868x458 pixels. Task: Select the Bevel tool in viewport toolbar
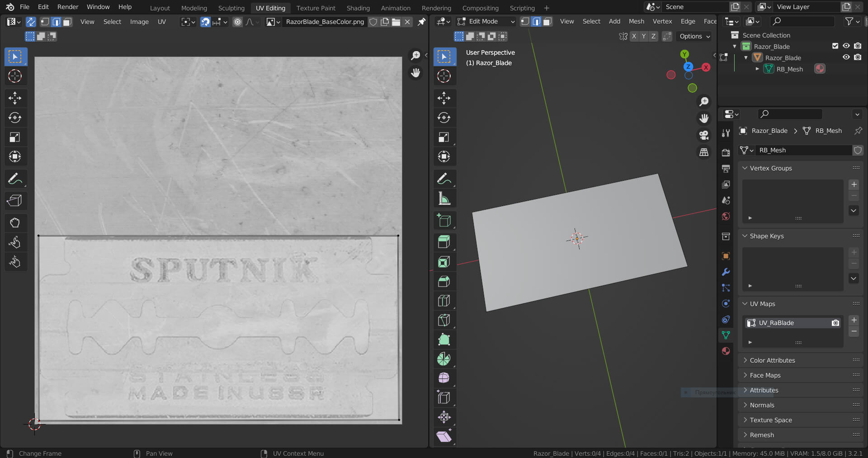[x=444, y=281]
